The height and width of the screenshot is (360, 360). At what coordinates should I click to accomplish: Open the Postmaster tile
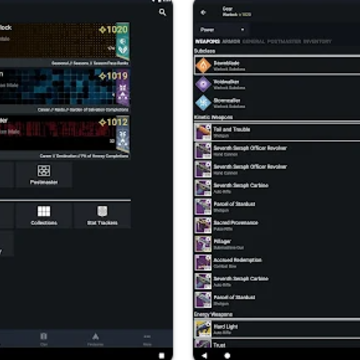44,175
